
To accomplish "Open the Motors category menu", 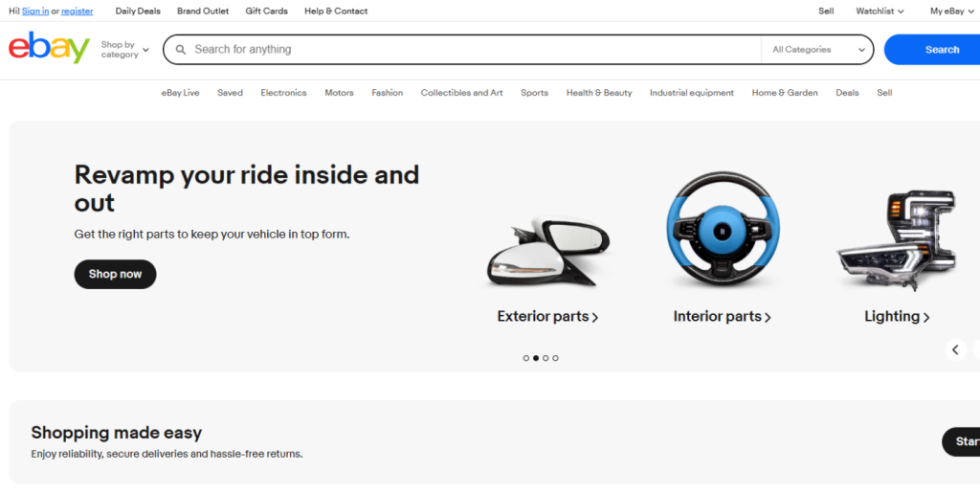I will pyautogui.click(x=339, y=93).
